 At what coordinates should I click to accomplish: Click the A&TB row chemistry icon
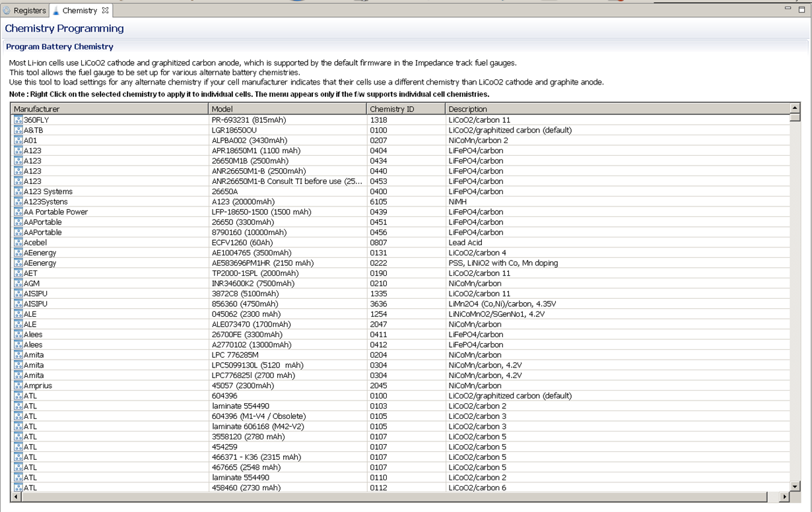pos(18,130)
